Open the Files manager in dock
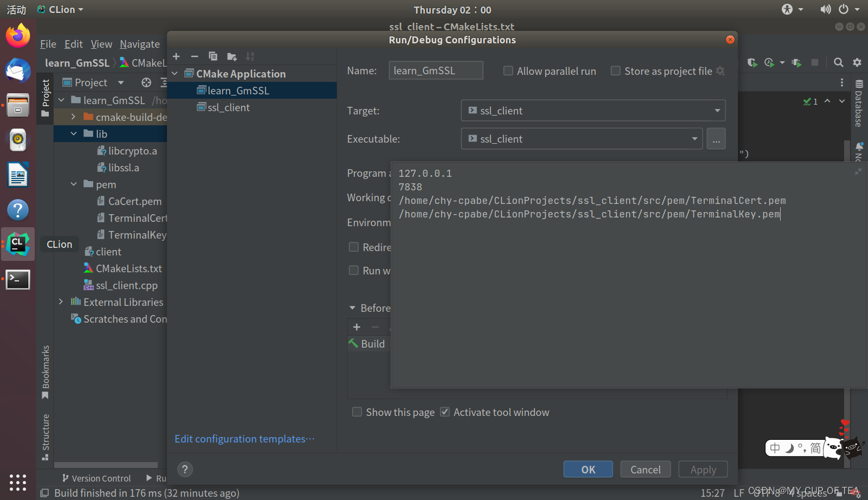868x500 pixels. click(x=18, y=106)
